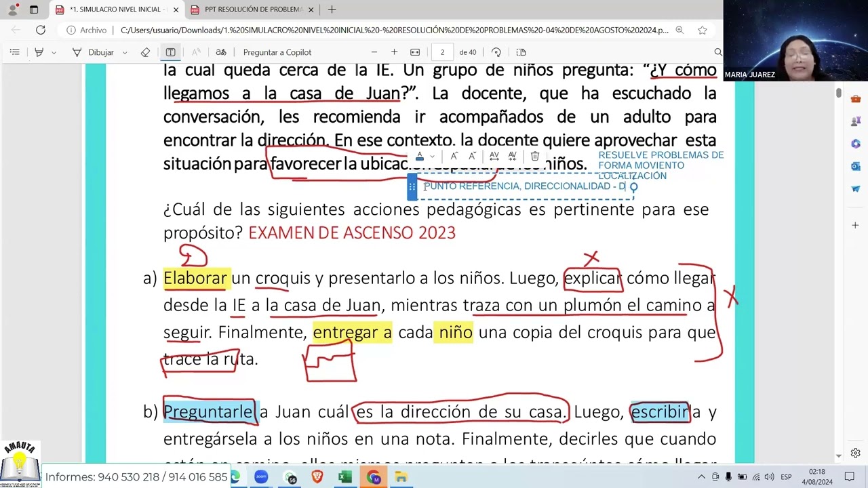This screenshot has height=488, width=868.
Task: Open Brave browser from the taskbar
Action: 317,477
